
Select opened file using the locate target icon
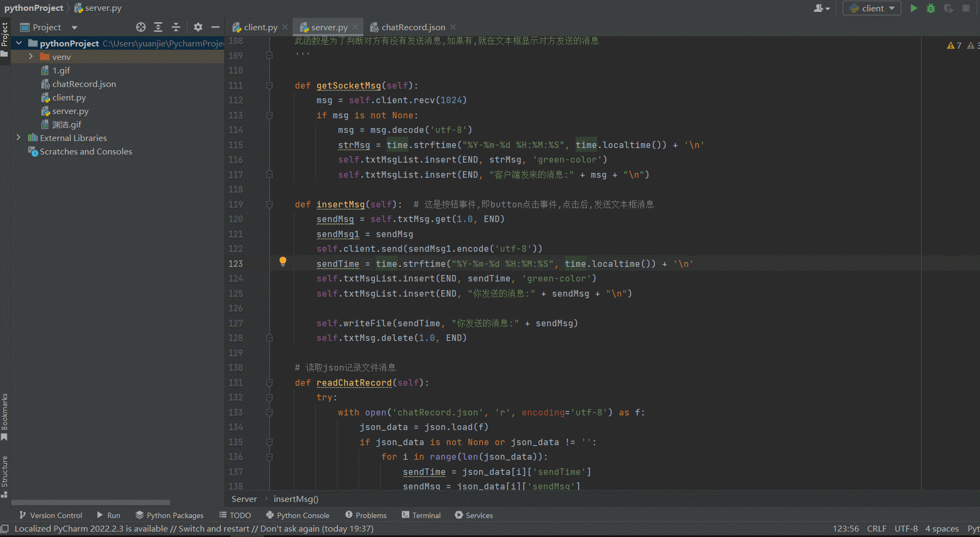click(x=141, y=27)
